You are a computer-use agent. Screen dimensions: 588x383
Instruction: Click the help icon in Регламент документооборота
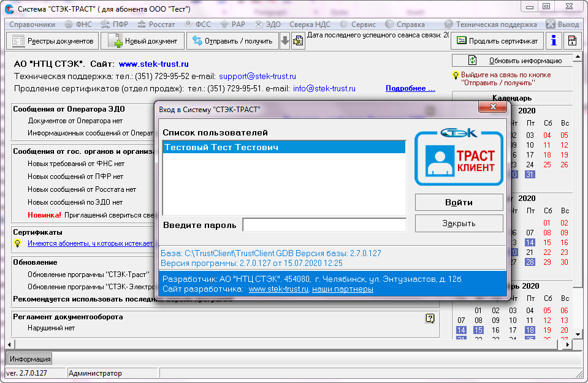[430, 319]
